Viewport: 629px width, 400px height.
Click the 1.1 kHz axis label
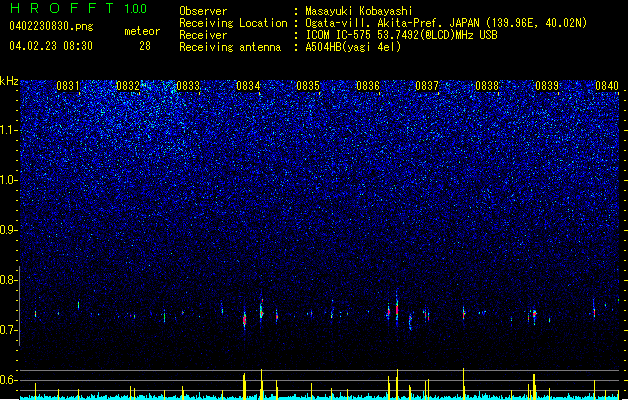[x=9, y=130]
